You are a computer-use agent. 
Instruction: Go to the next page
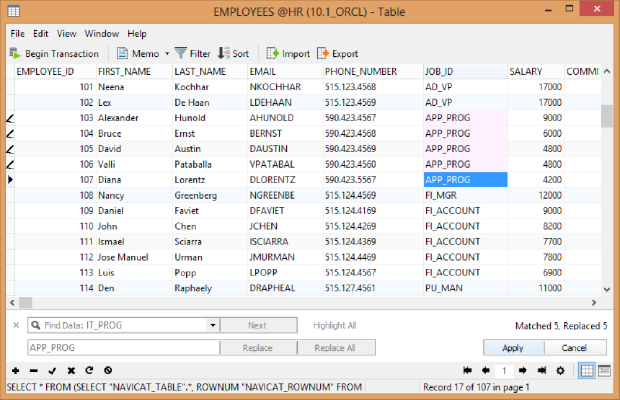coord(523,370)
